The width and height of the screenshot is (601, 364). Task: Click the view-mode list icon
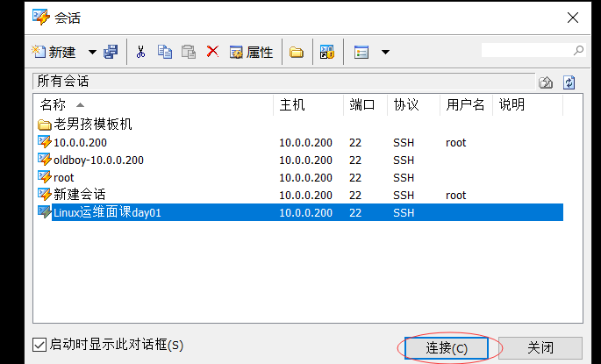[x=361, y=52]
